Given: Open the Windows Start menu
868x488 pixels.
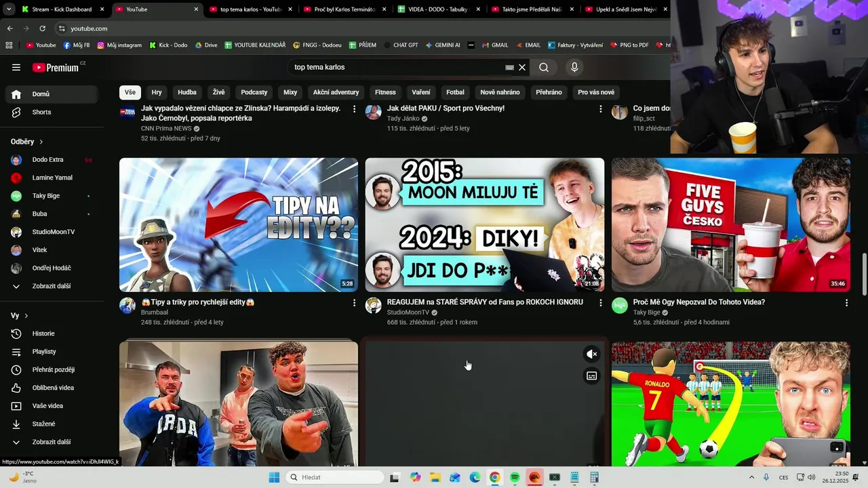Looking at the screenshot, I should [274, 477].
